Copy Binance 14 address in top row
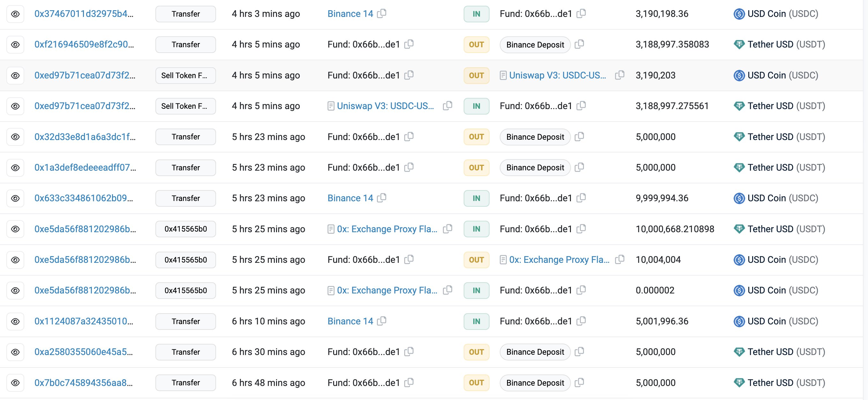The height and width of the screenshot is (400, 868). click(381, 13)
